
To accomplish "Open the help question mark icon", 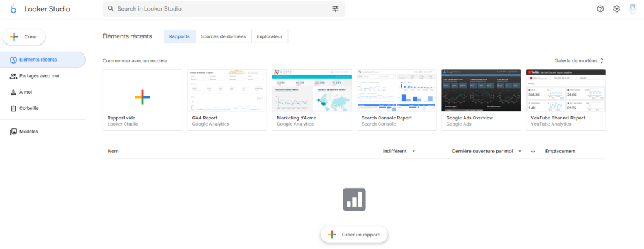I will (x=601, y=9).
